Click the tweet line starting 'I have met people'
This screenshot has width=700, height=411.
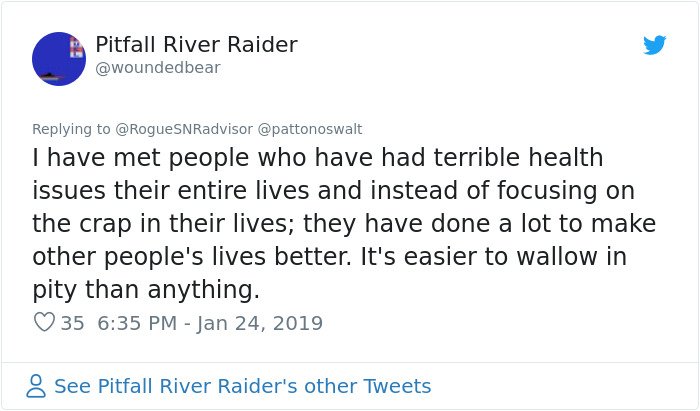[317, 158]
